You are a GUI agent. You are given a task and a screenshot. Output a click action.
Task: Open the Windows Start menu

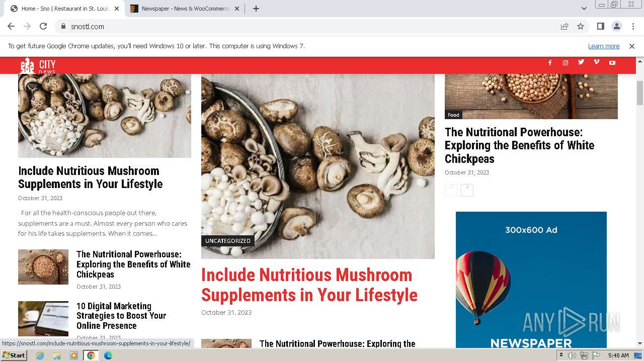[x=14, y=355]
